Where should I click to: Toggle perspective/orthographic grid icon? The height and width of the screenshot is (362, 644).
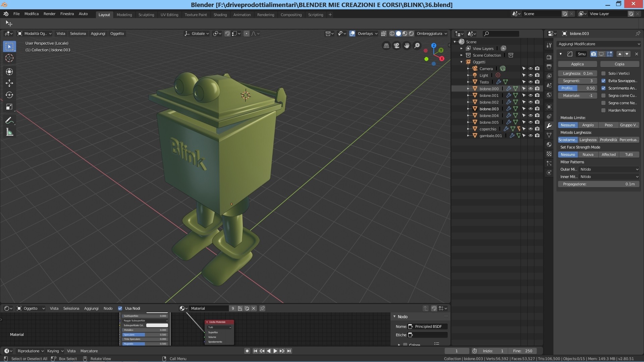pyautogui.click(x=386, y=46)
